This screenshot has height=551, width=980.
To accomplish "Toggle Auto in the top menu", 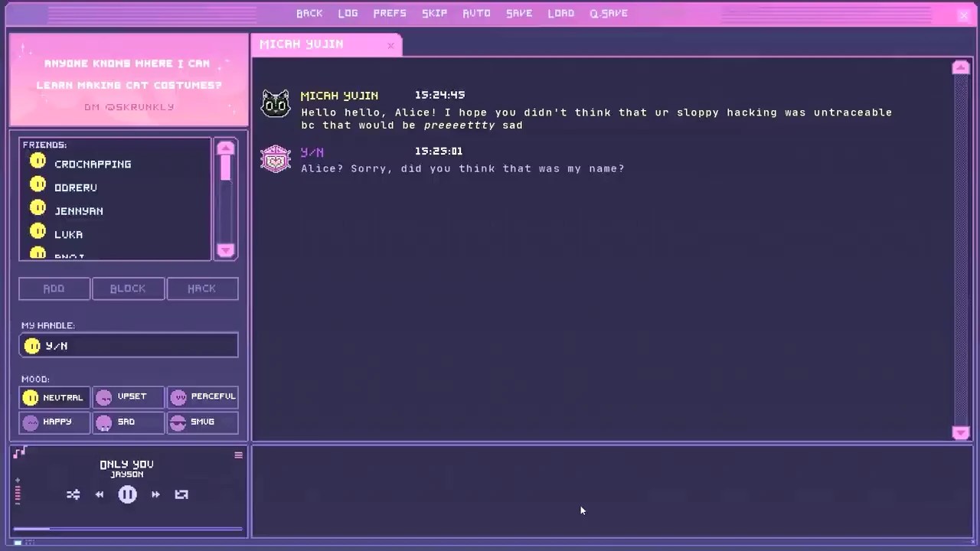I will (x=476, y=13).
